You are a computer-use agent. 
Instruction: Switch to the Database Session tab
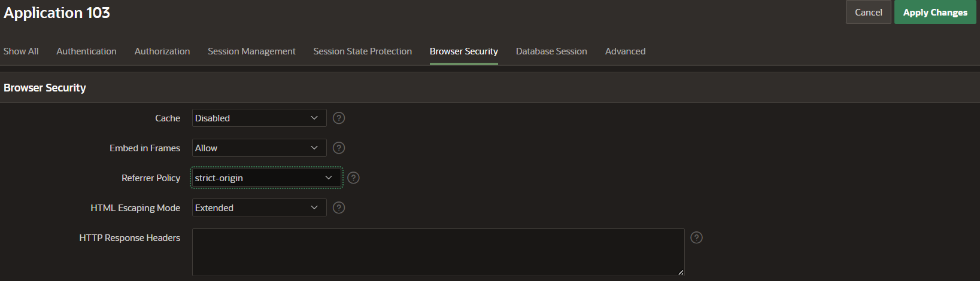(551, 51)
